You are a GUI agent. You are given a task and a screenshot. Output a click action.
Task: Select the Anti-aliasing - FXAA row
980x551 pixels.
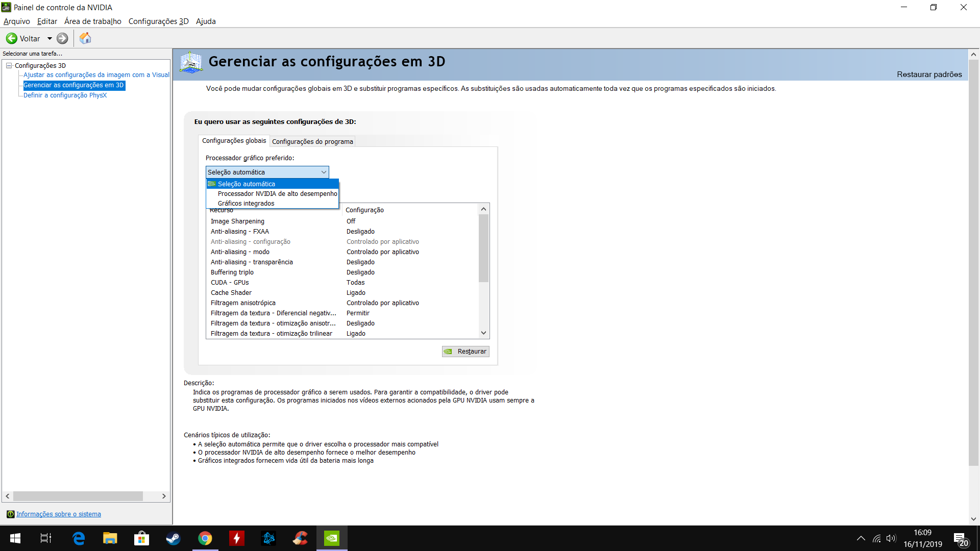click(x=342, y=232)
